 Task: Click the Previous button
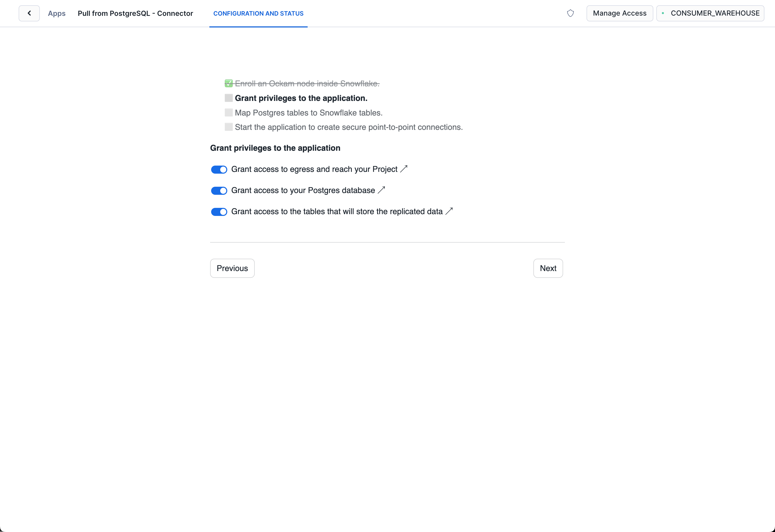[233, 268]
